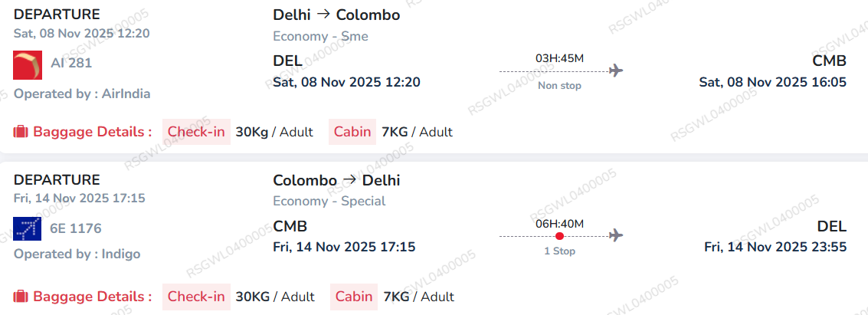The image size is (868, 315).
Task: Click the Non stop label
Action: pos(559,86)
